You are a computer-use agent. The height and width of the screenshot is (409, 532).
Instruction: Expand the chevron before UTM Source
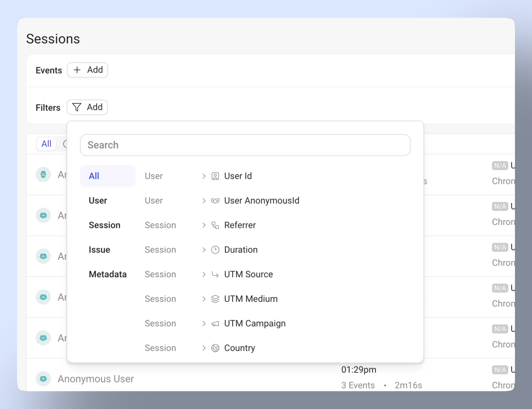coord(204,274)
